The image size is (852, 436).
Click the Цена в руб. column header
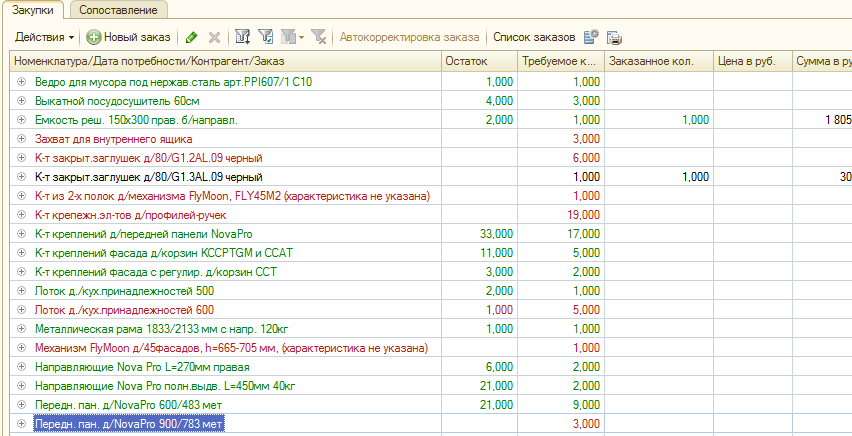tap(753, 61)
